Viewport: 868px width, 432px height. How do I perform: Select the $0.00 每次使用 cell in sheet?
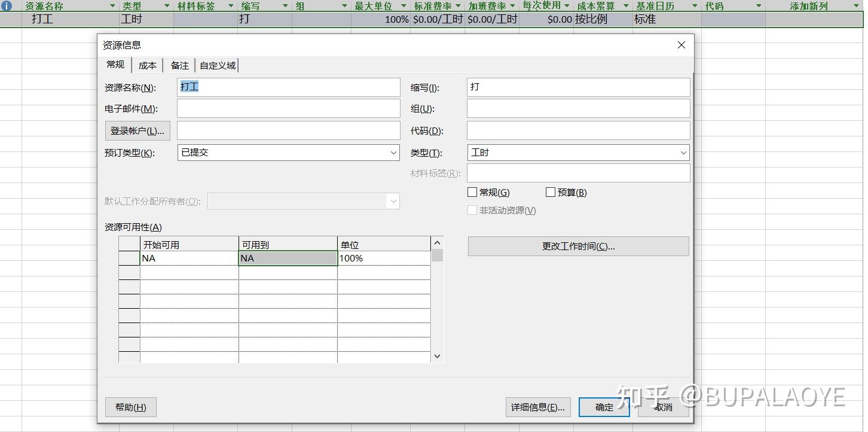point(546,19)
